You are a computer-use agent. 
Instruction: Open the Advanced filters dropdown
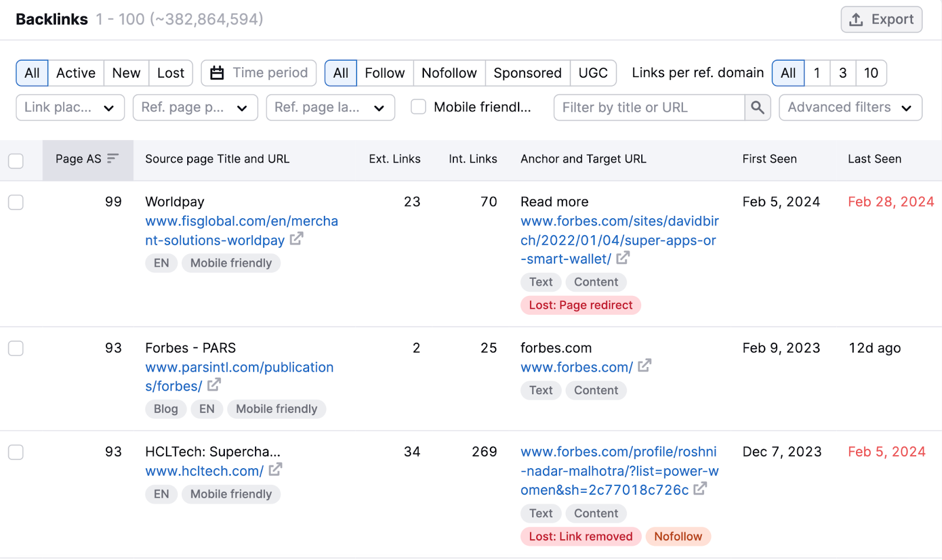tap(850, 108)
